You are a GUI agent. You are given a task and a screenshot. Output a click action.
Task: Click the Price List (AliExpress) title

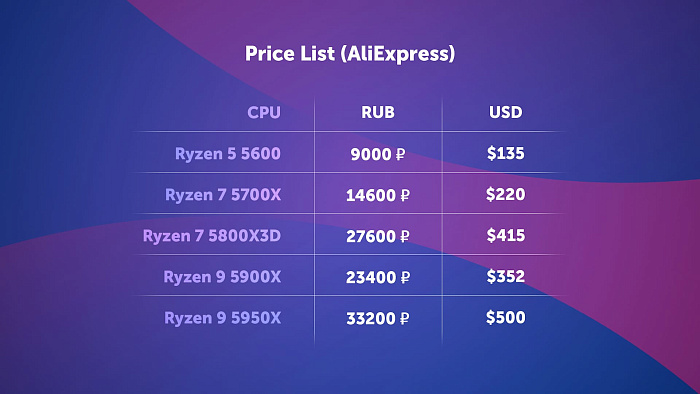tap(350, 54)
